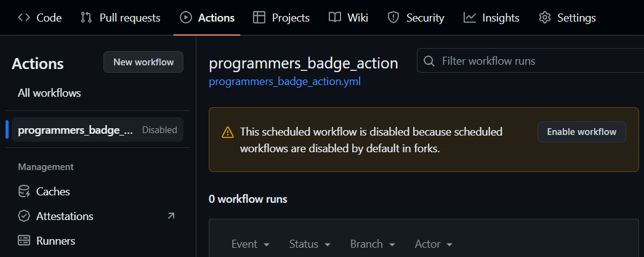This screenshot has width=644, height=257.
Task: Open Attestations management page
Action: pyautogui.click(x=97, y=216)
